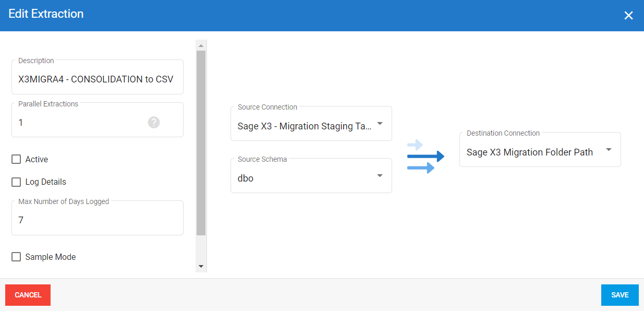Image resolution: width=644 pixels, height=311 pixels.
Task: Focus the Parallel Extractions value field
Action: (x=78, y=123)
